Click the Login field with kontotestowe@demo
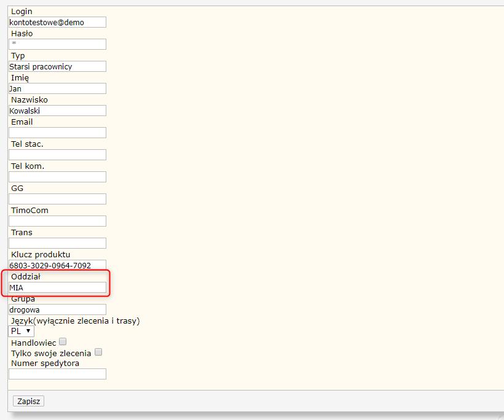 [x=57, y=22]
